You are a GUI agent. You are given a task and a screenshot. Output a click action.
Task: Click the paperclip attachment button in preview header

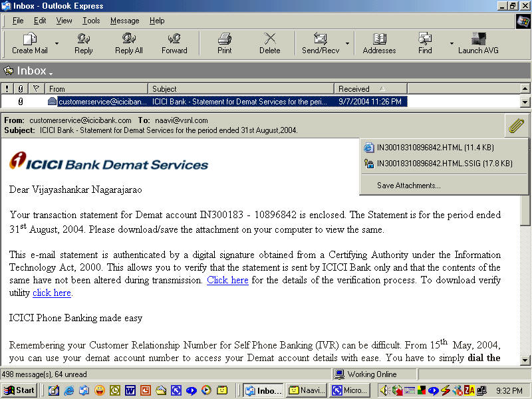[516, 126]
